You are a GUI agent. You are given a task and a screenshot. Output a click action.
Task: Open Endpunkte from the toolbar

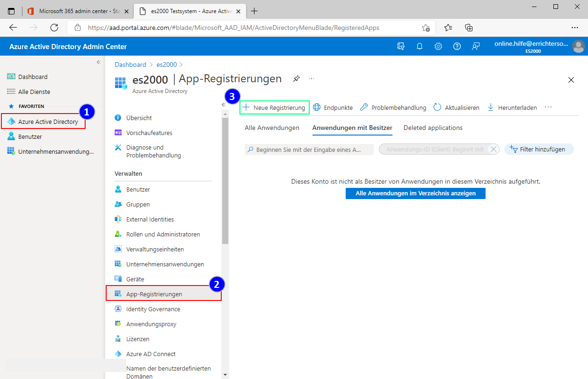(333, 107)
